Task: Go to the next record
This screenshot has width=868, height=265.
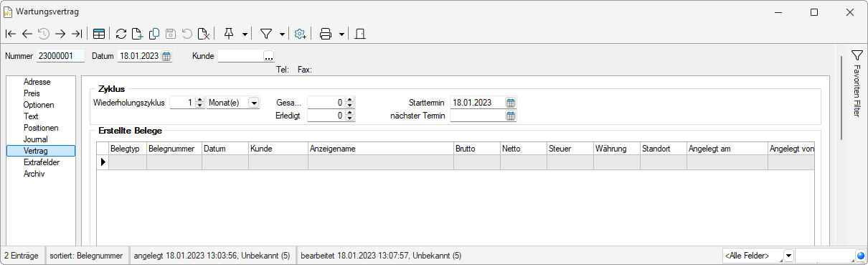Action: (60, 34)
